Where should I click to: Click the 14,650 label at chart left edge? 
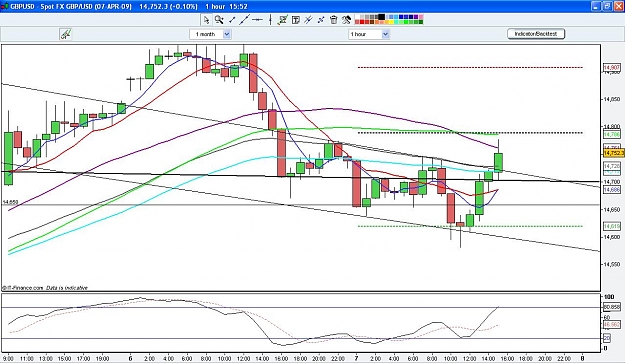[10, 202]
